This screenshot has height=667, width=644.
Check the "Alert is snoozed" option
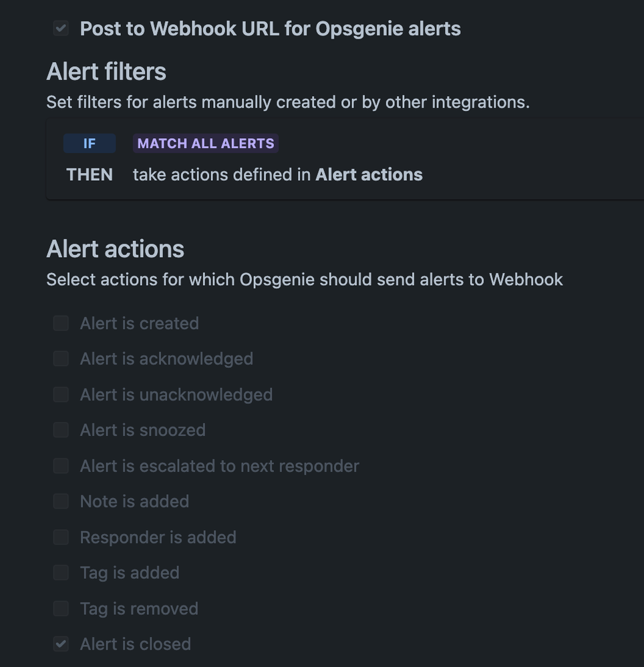(60, 430)
